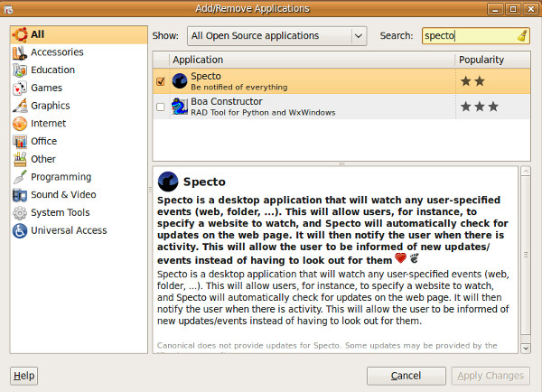
Task: Click the Games playing cards icon
Action: pyautogui.click(x=20, y=89)
